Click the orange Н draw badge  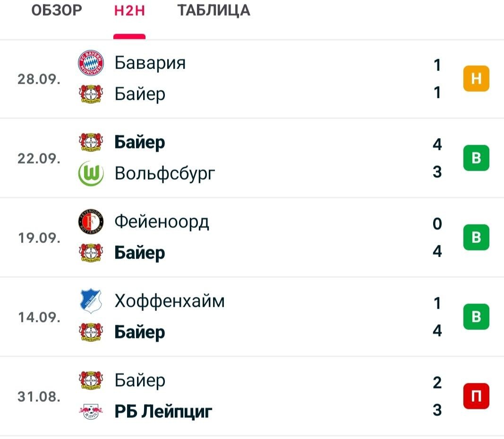click(476, 78)
